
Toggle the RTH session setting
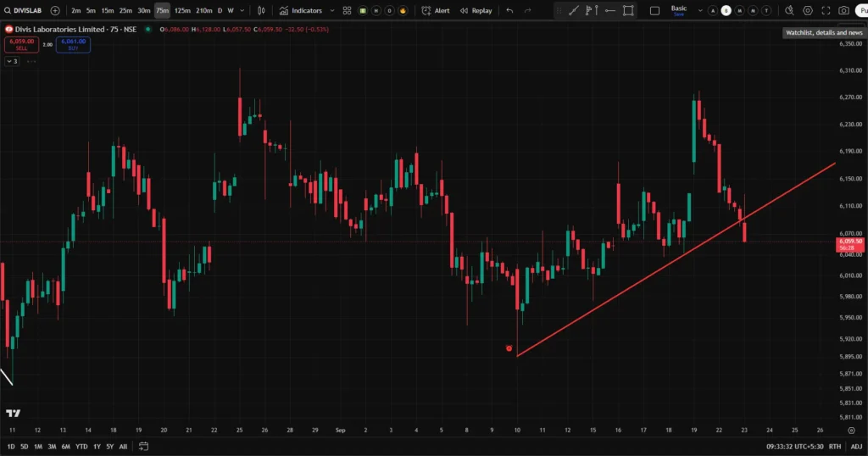coord(835,446)
